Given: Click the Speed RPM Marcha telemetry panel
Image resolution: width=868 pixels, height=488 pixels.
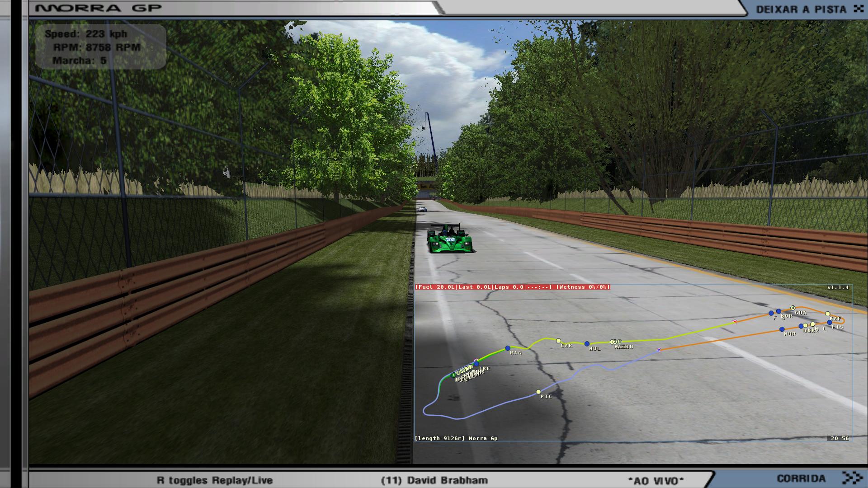Looking at the screenshot, I should pyautogui.click(x=100, y=47).
